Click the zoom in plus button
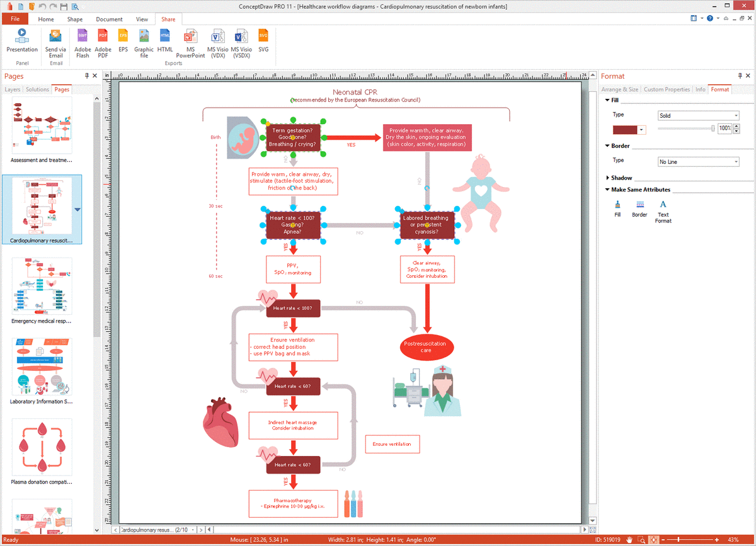The width and height of the screenshot is (756, 546). pyautogui.click(x=717, y=540)
